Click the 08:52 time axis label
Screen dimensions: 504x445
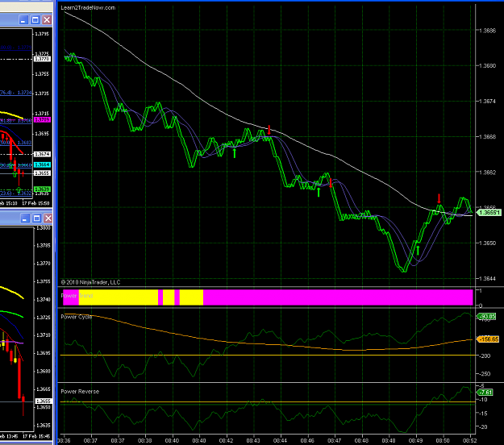point(470,440)
